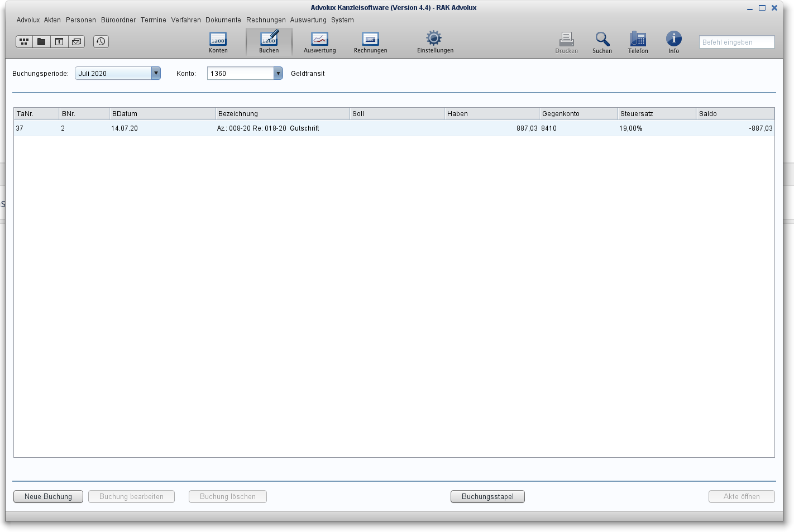Expand the Konto dropdown arrow
This screenshot has height=532, width=794.
278,73
